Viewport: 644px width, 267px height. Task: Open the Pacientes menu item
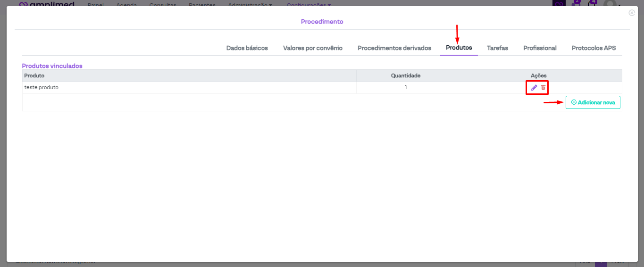(202, 4)
